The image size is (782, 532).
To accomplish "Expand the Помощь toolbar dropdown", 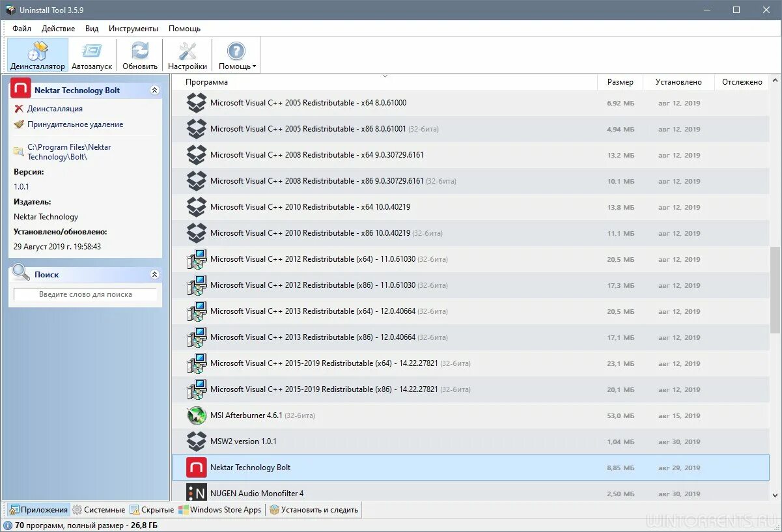I will click(236, 55).
